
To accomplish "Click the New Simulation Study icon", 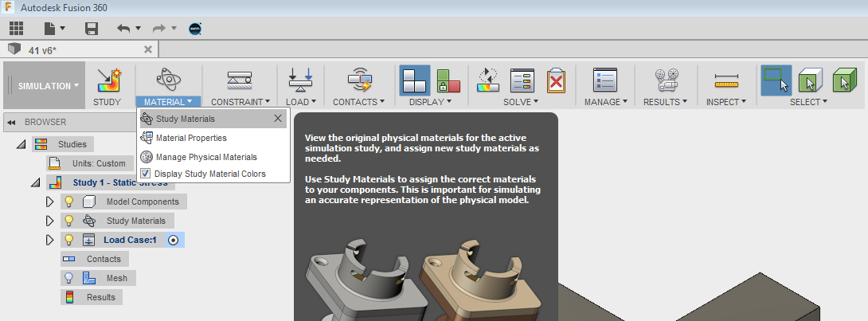I will click(x=107, y=81).
